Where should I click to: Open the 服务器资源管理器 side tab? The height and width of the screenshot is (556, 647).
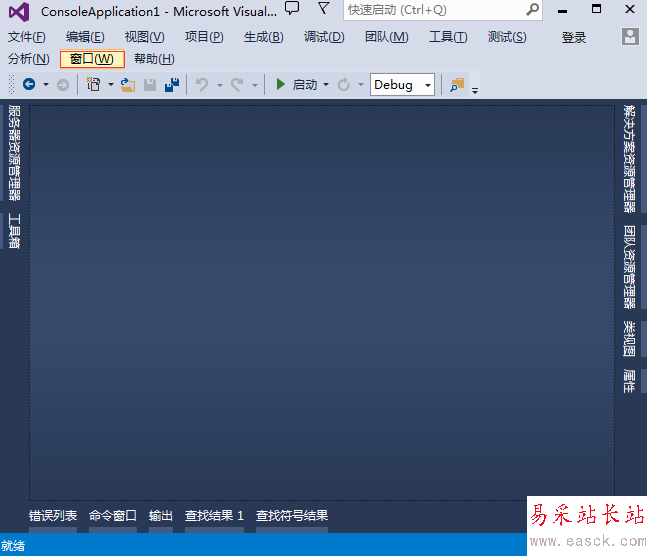point(14,153)
